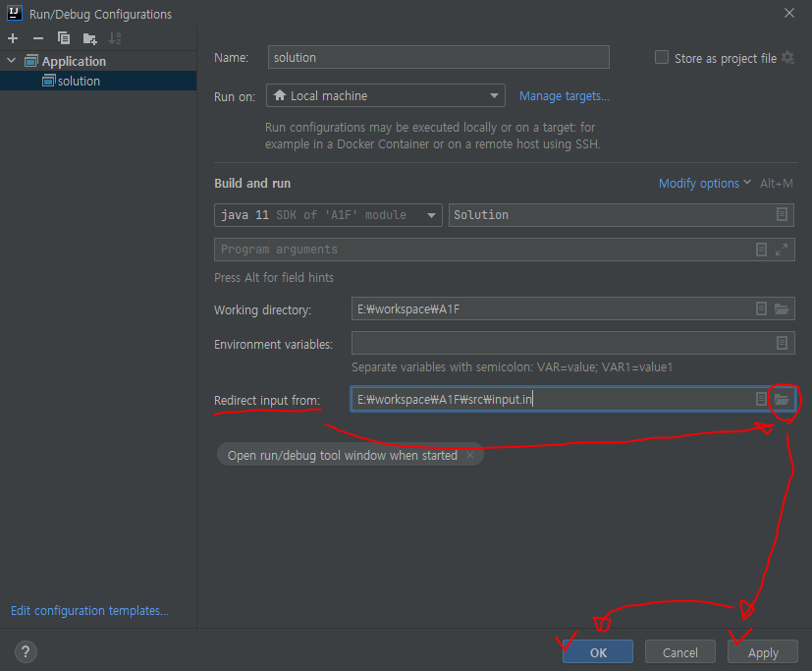Open help with the question mark button
Viewport: 812px width, 671px height.
[x=26, y=651]
